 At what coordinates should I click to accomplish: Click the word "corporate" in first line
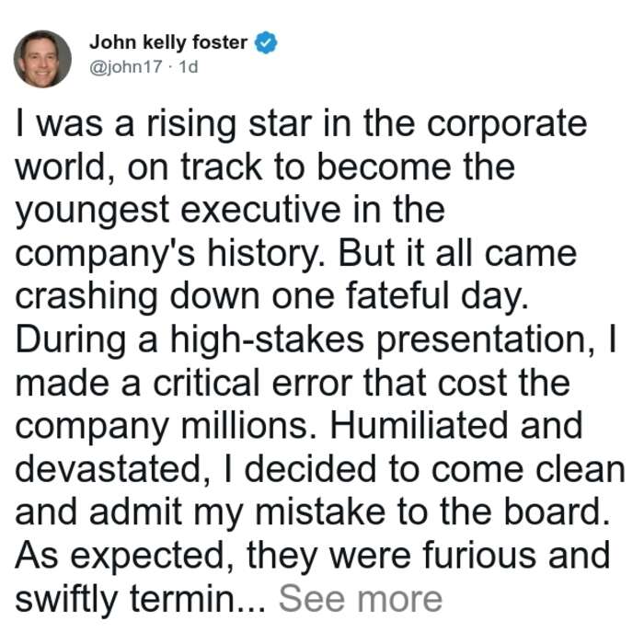pyautogui.click(x=506, y=125)
